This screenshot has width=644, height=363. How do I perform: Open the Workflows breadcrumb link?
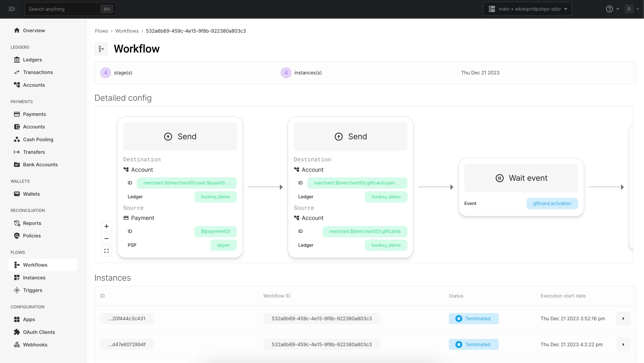(127, 31)
